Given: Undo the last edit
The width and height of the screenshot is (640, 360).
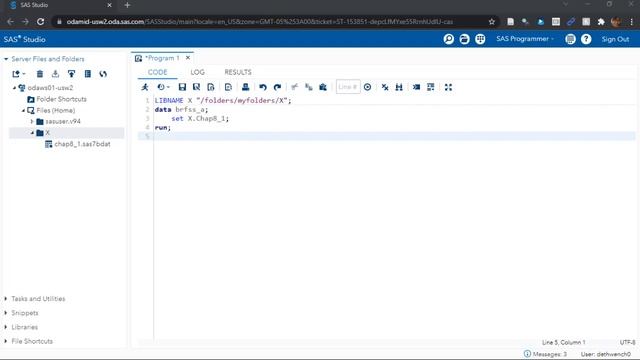Looking at the screenshot, I should (x=263, y=87).
